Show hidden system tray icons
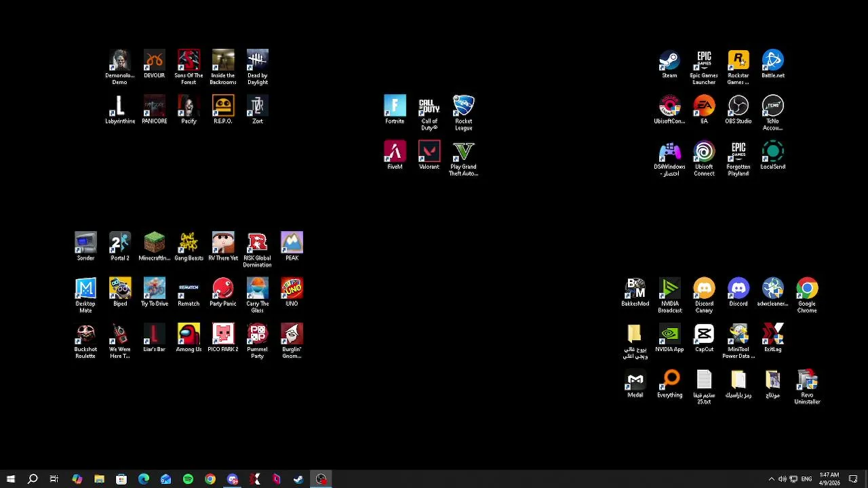 click(x=771, y=479)
